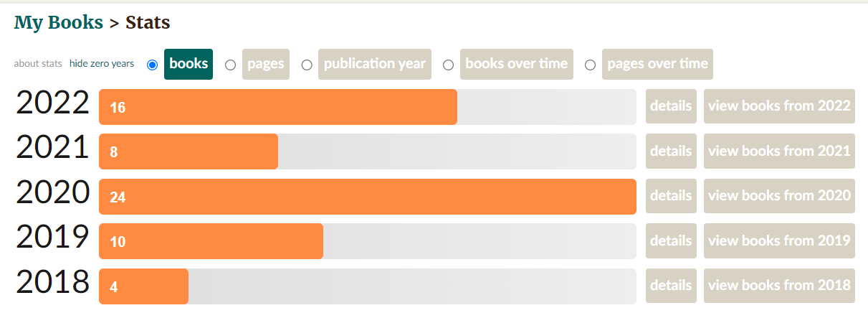868x313 pixels.
Task: Click the orange 2022 bar showing 16
Action: [x=278, y=107]
